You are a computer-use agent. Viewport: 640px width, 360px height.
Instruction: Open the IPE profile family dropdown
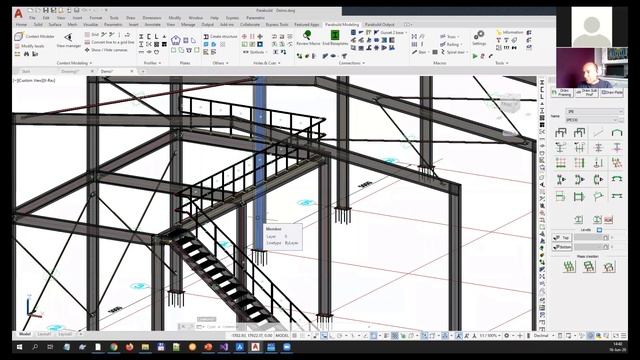pyautogui.click(x=594, y=111)
